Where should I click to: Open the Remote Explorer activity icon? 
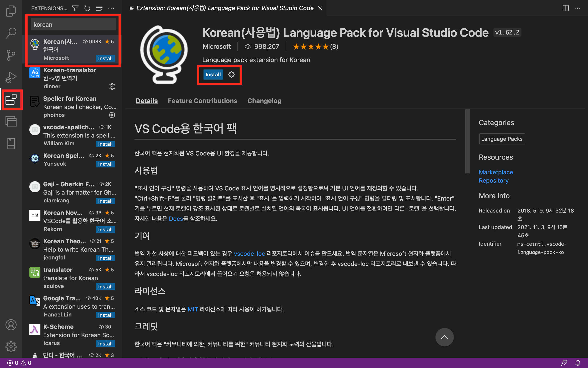pyautogui.click(x=11, y=121)
